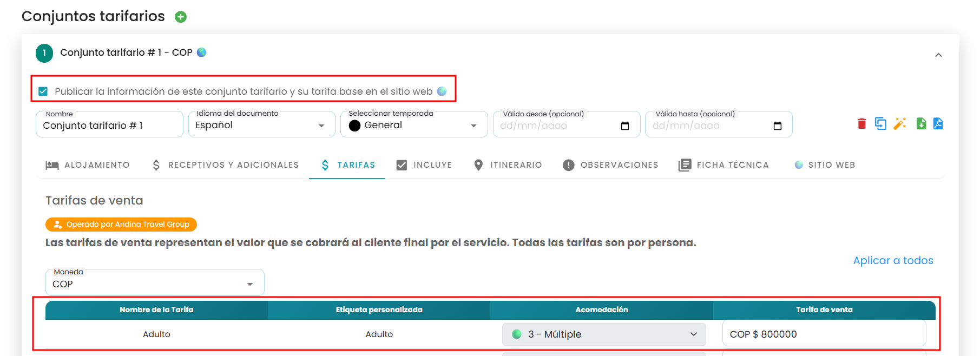The image size is (980, 356).
Task: Duplicate the rate set using blue copy icon
Action: (880, 124)
